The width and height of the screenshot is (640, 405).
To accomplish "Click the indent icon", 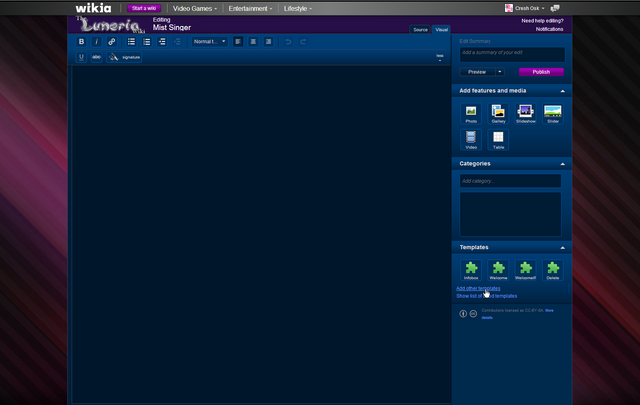I will [x=162, y=42].
